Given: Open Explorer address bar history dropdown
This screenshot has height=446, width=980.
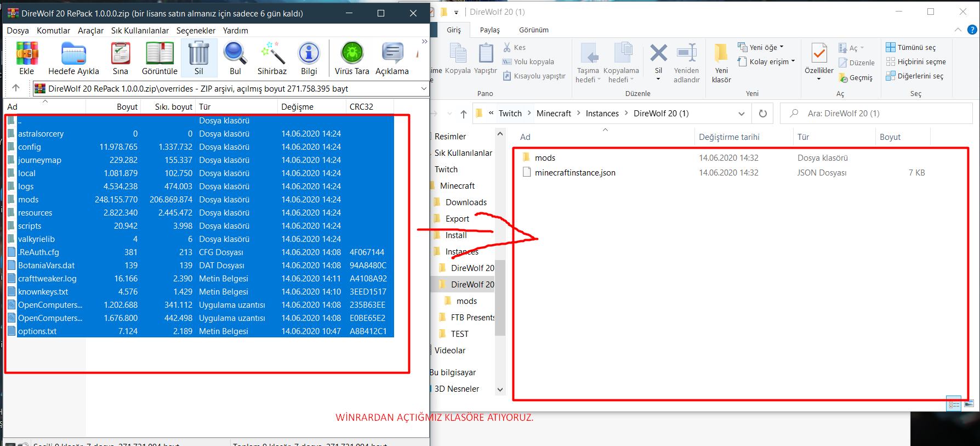Looking at the screenshot, I should point(742,114).
